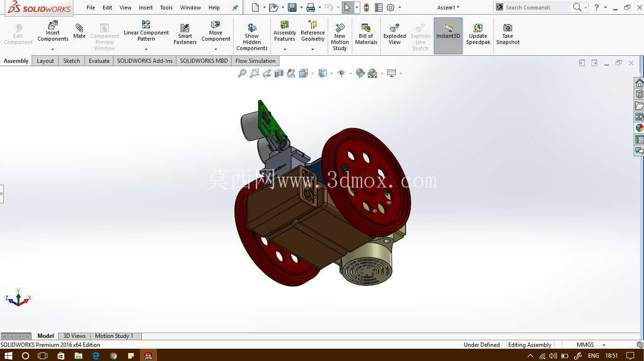Click the Select cursor tool
Image resolution: width=644 pixels, height=361 pixels.
point(348,7)
